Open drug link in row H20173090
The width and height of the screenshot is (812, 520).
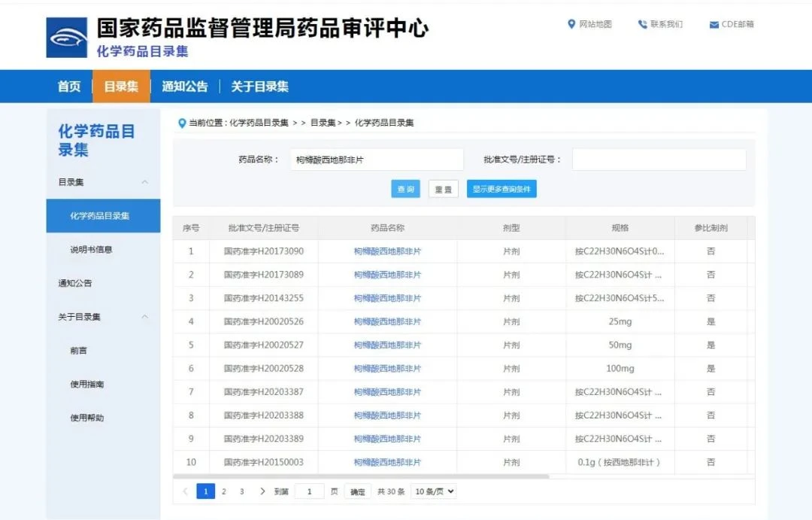point(387,251)
